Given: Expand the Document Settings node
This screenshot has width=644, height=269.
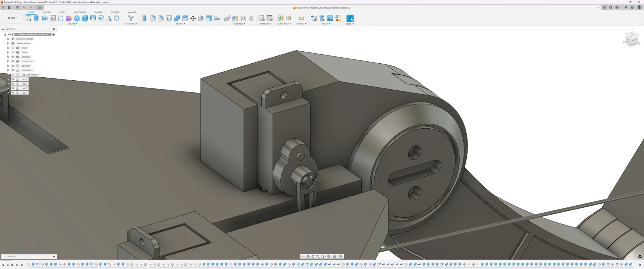Looking at the screenshot, I should click(8, 39).
